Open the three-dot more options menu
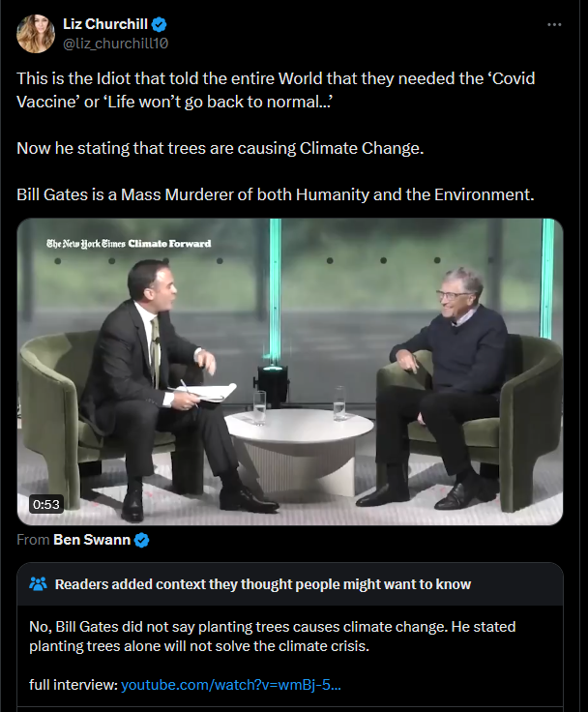The image size is (588, 712). tap(554, 24)
